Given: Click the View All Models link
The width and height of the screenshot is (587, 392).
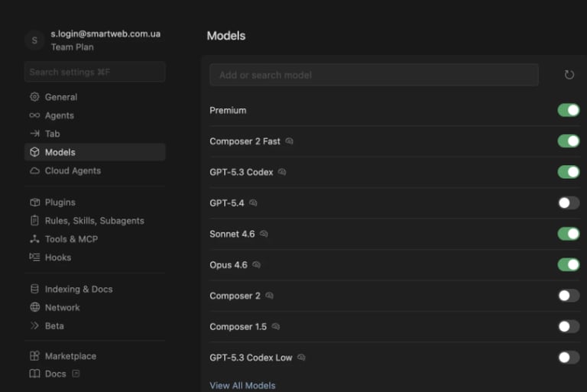Looking at the screenshot, I should click(x=242, y=385).
